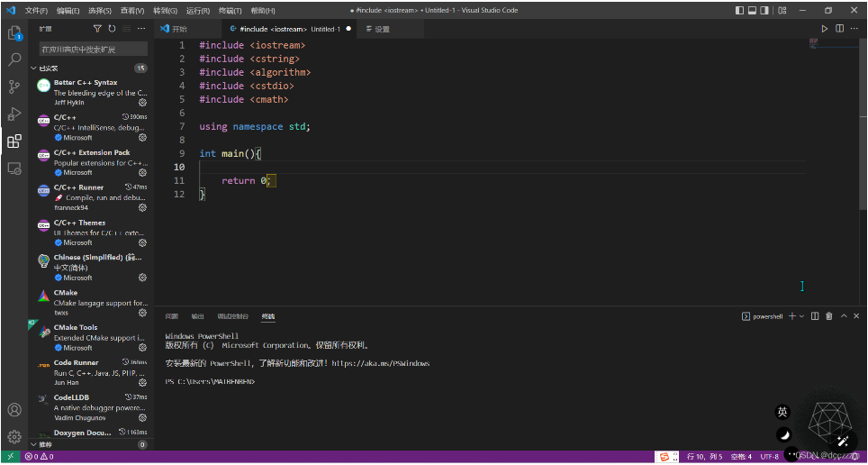Switch to the 问题 problems panel tab

click(172, 316)
